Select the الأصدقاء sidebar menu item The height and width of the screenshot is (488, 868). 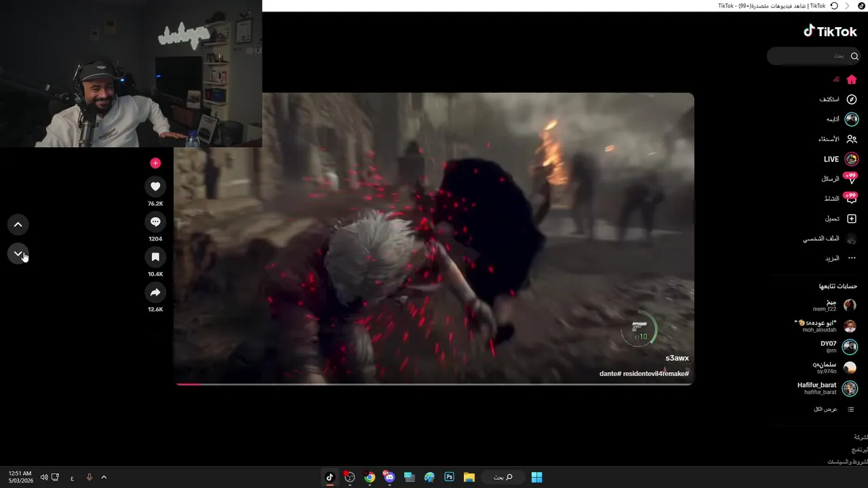click(829, 139)
